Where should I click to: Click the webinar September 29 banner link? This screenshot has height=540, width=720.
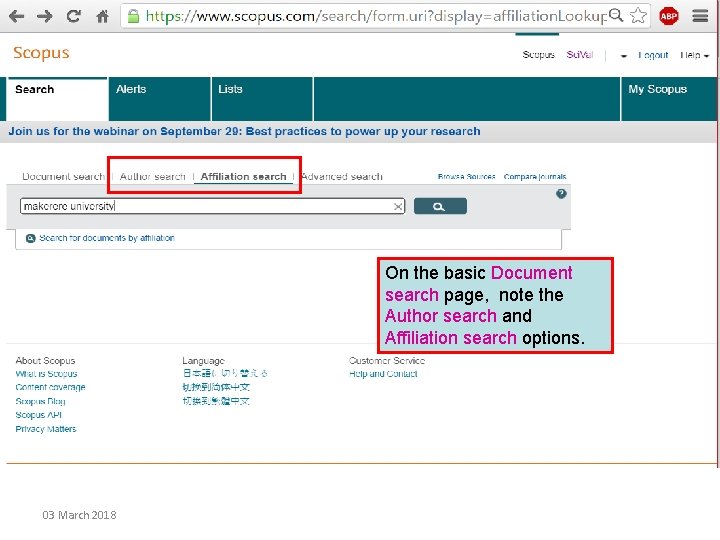(x=244, y=131)
